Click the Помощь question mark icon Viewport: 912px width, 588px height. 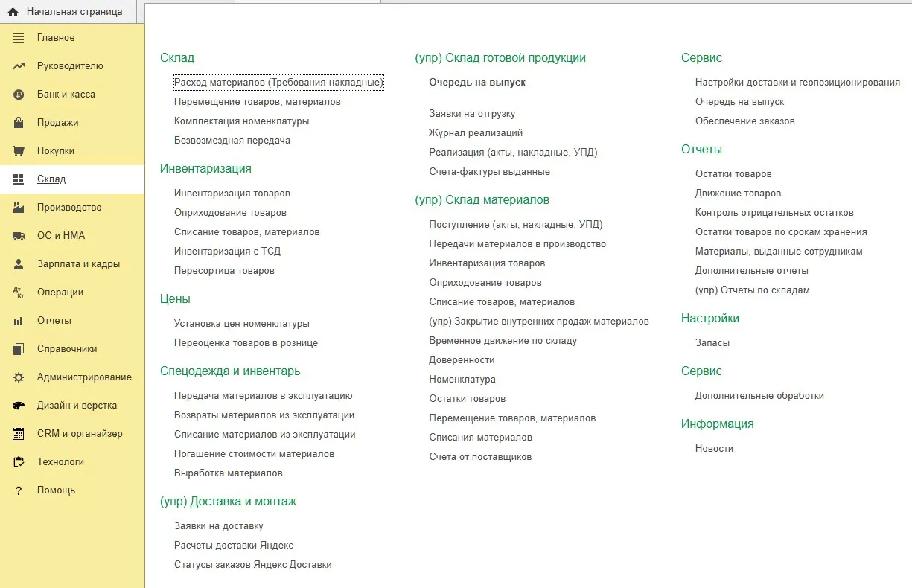tap(19, 490)
